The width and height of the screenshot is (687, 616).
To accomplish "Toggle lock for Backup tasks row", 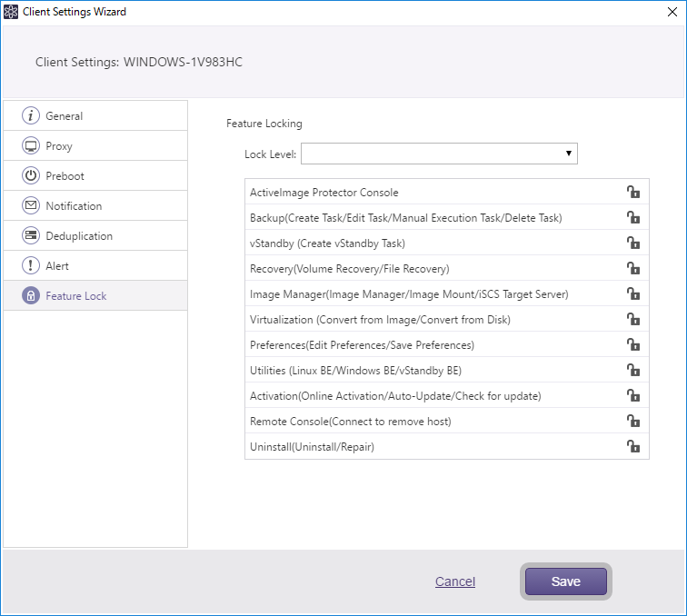I will click(x=633, y=217).
